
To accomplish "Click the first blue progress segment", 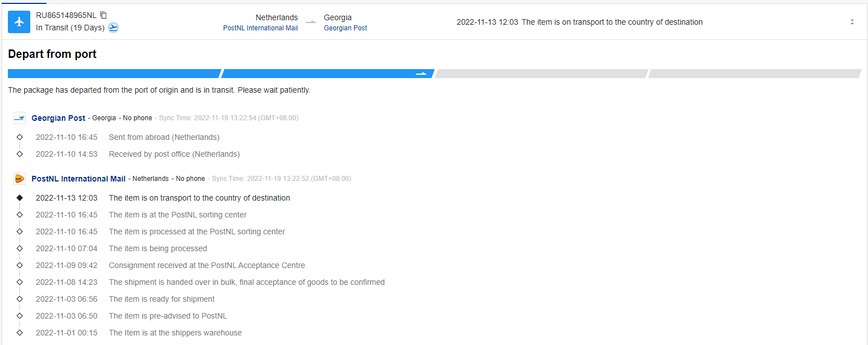I will point(114,74).
